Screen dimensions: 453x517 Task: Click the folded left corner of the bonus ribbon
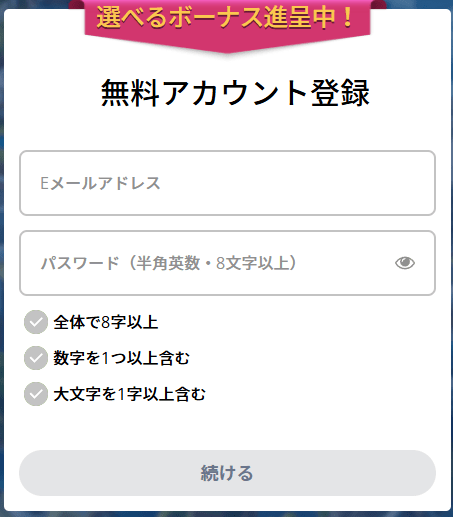tap(77, 4)
